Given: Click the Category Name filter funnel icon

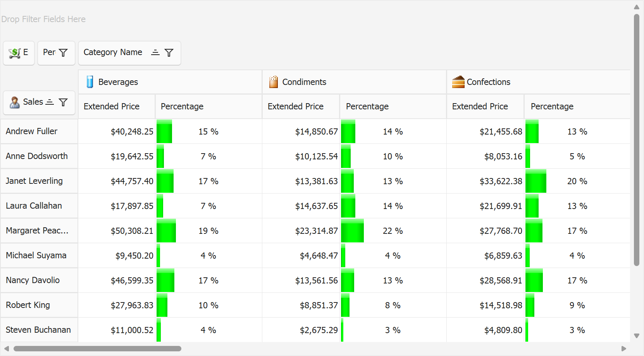Looking at the screenshot, I should point(169,53).
